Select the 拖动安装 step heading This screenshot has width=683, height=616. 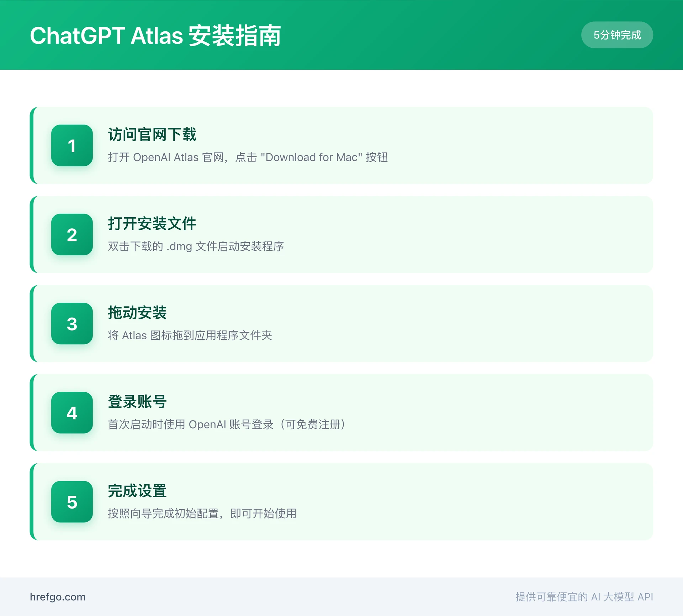[x=137, y=313]
